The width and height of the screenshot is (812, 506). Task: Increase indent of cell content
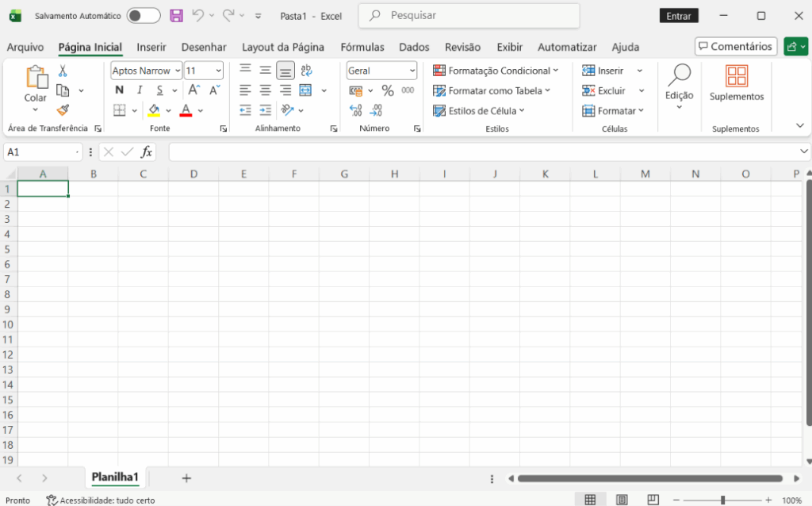(x=265, y=110)
